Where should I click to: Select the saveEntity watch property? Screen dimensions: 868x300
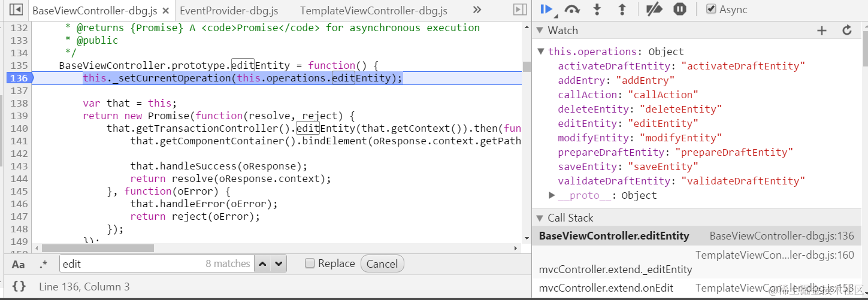628,166
